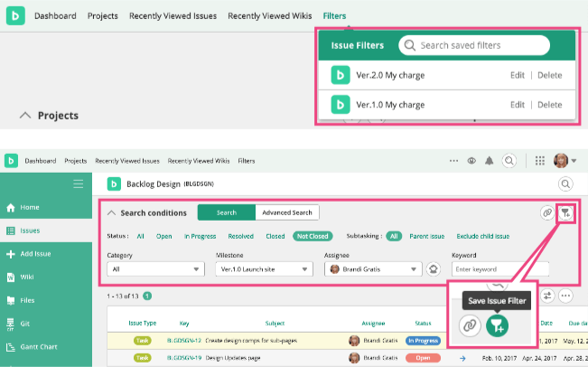
Task: Collapse the Search conditions panel
Action: point(111,212)
